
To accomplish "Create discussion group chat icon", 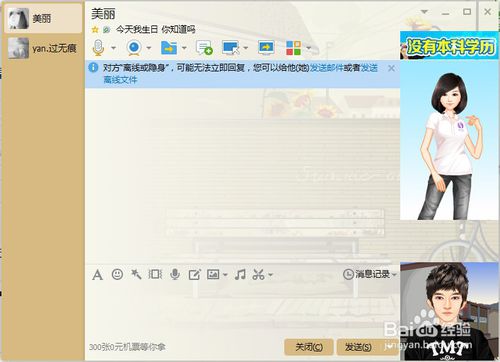I will point(204,48).
